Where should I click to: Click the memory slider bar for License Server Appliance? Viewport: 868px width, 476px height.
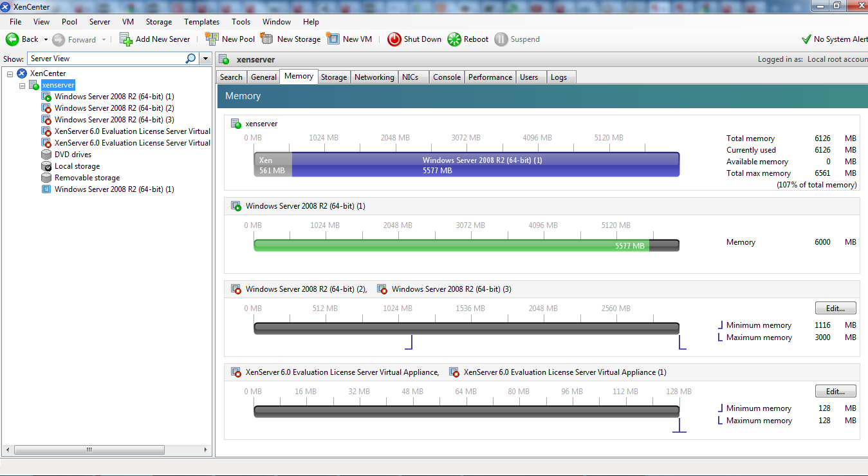tap(466, 412)
